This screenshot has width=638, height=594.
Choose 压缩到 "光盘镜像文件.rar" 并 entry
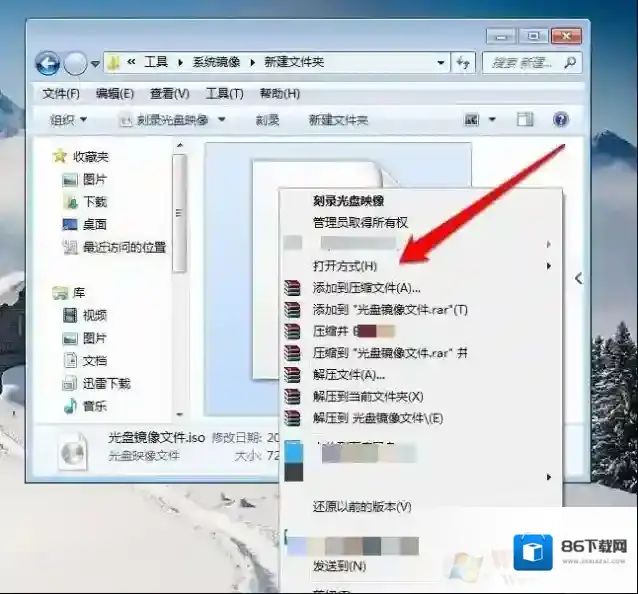390,353
